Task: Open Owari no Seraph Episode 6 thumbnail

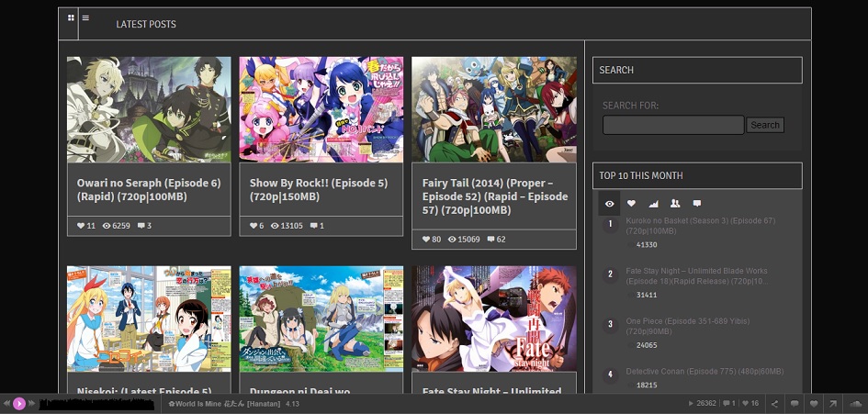Action: pyautogui.click(x=149, y=109)
